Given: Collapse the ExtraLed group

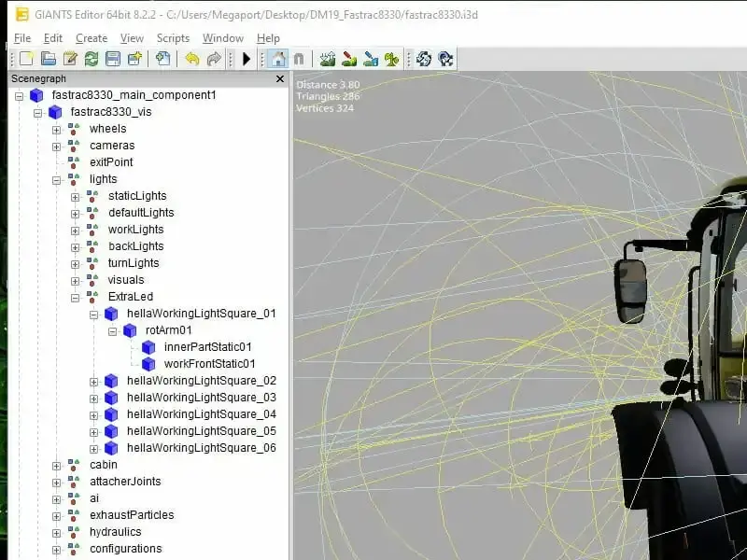Looking at the screenshot, I should [75, 298].
